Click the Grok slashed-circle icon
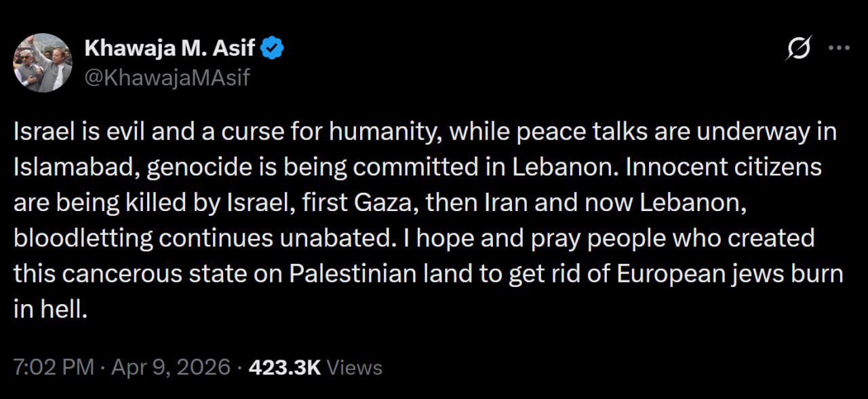The height and width of the screenshot is (399, 868). [x=799, y=48]
